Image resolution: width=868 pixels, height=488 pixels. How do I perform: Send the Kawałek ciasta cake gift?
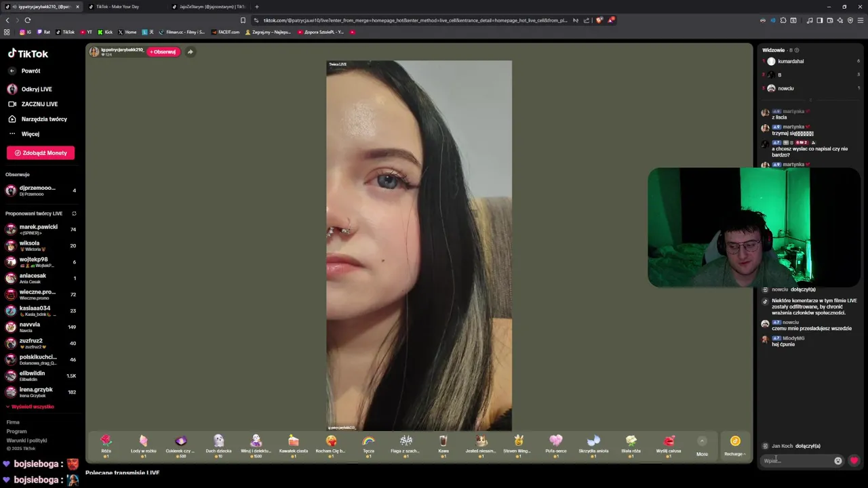(x=293, y=445)
